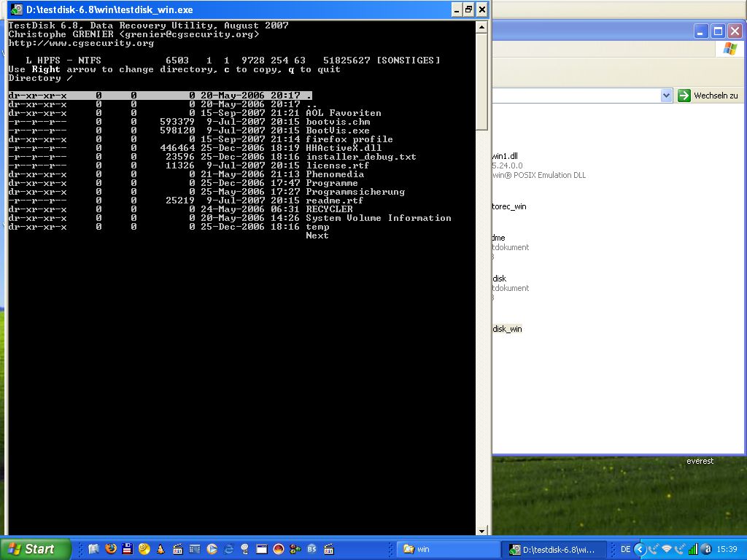
Task: Open the yellow disc quick launch icon
Action: (x=144, y=549)
